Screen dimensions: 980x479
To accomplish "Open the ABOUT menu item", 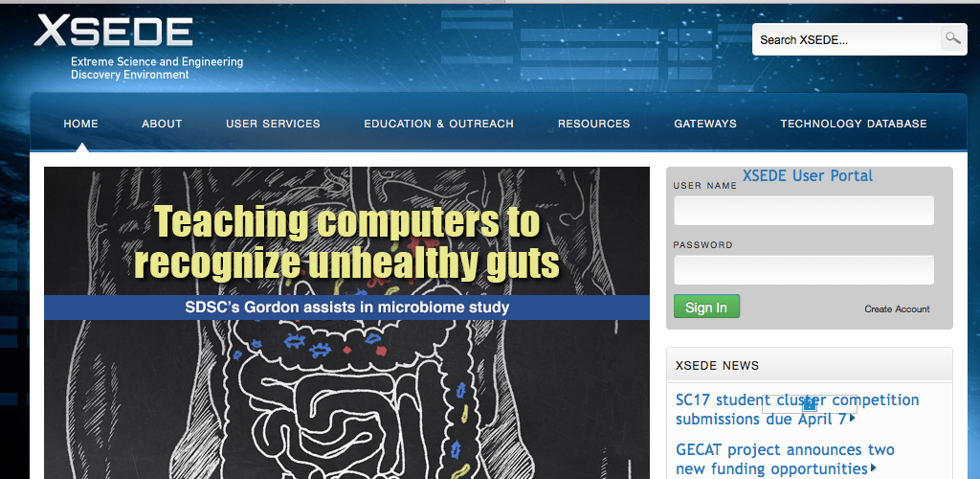I will click(x=162, y=124).
